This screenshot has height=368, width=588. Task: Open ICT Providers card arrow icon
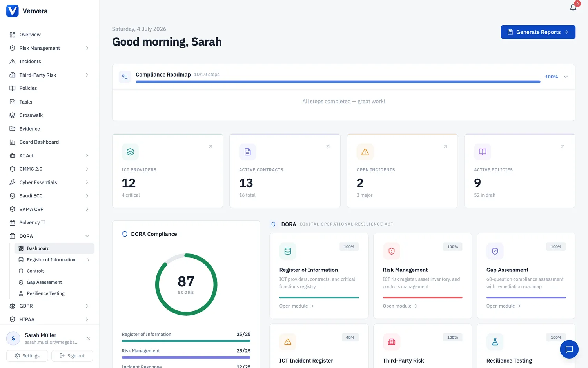coord(211,146)
